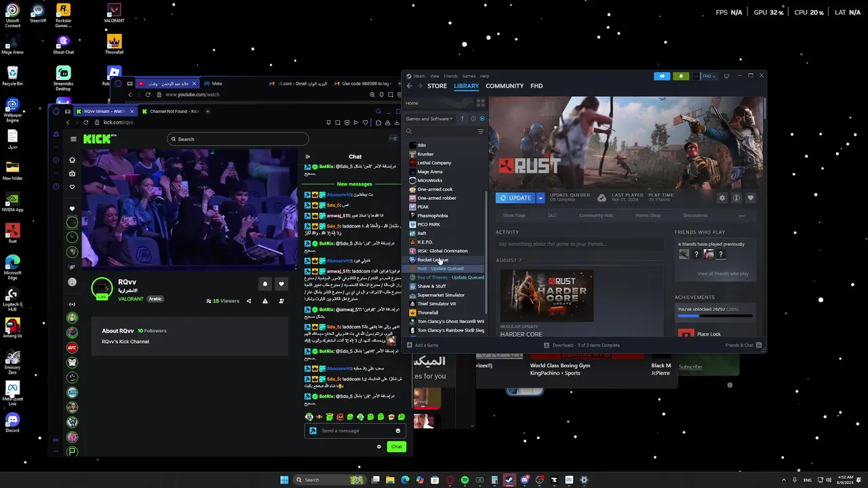Screen dimensions: 868x488
Task: Toggle Steam library grid view icon
Action: coord(481,103)
